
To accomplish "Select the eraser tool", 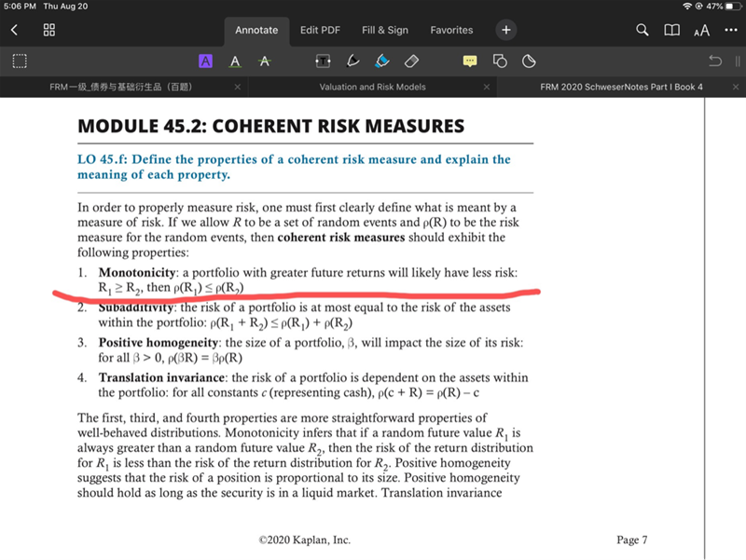I will tap(411, 61).
